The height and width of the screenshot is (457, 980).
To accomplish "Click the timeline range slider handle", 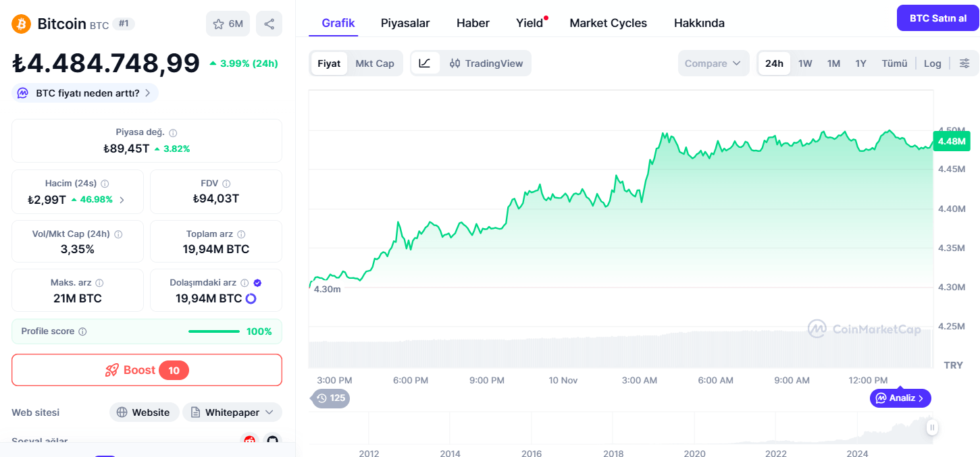I will coord(932,427).
